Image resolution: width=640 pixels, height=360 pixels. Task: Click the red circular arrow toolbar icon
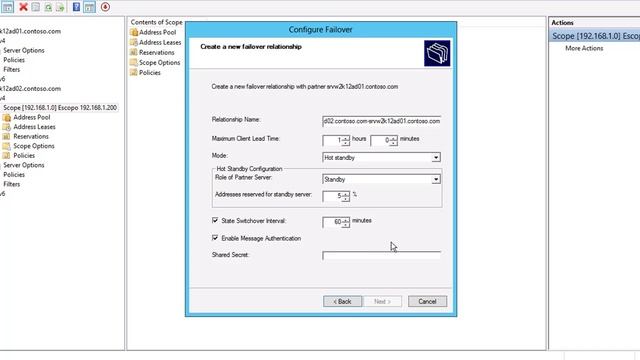105,7
